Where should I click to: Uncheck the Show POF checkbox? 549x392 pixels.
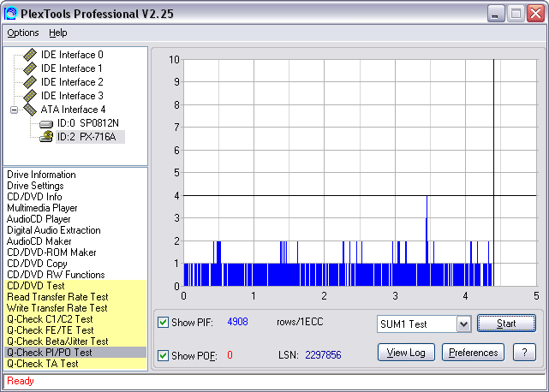(163, 355)
